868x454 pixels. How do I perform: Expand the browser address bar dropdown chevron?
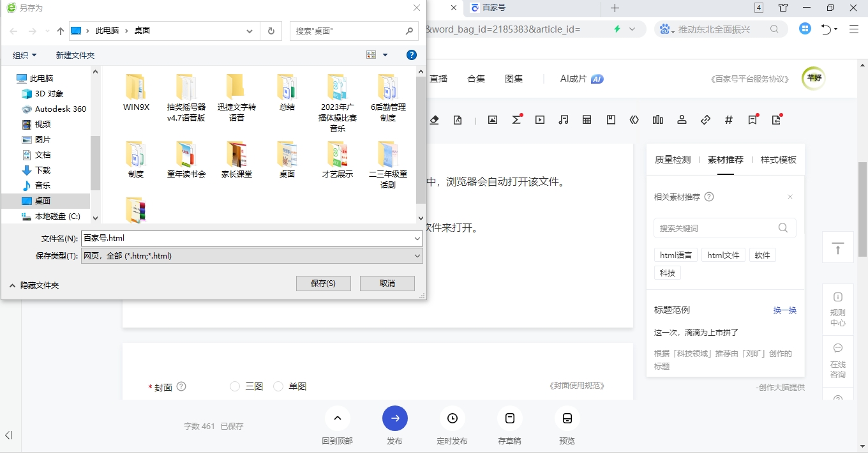632,29
